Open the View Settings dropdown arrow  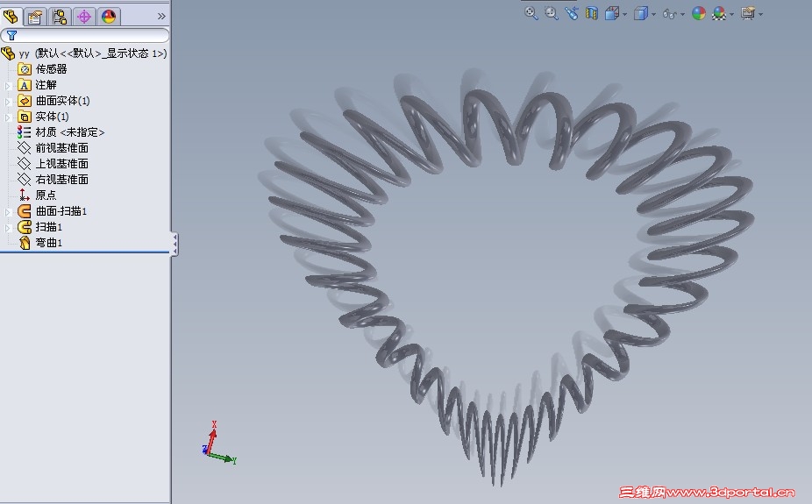point(761,15)
